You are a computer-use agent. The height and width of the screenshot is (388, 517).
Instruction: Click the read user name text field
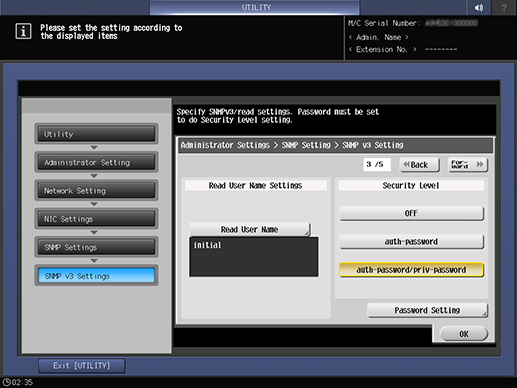coord(254,257)
